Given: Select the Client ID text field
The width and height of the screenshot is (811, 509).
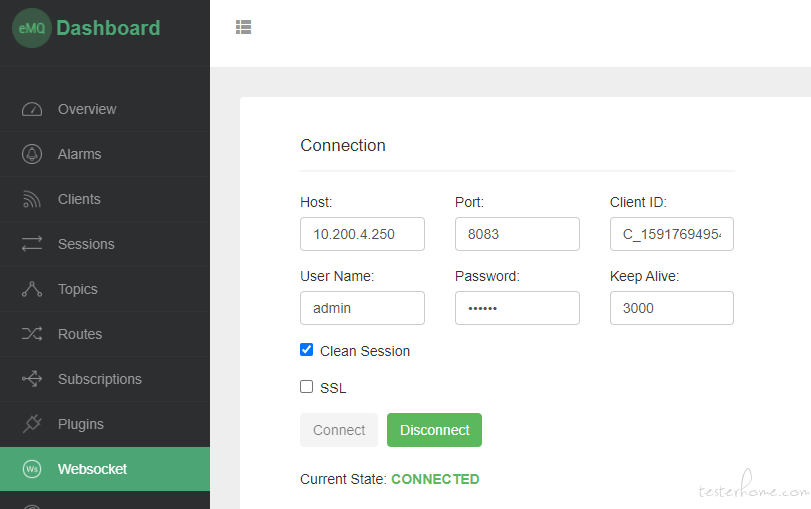Looking at the screenshot, I should 671,234.
